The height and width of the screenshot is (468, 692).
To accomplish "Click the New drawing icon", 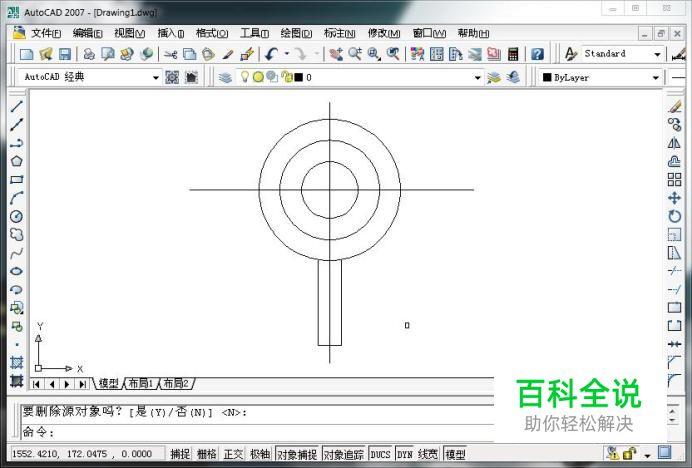I will pos(26,54).
